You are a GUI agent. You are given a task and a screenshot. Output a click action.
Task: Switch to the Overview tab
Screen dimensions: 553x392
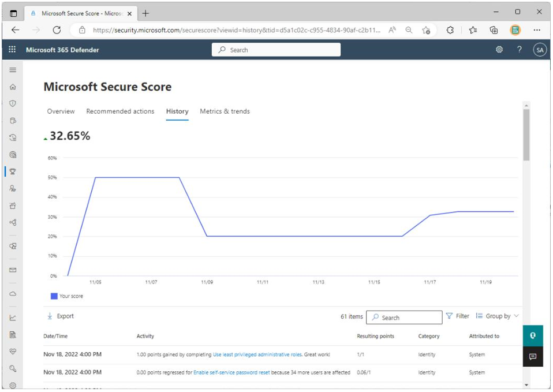(61, 111)
